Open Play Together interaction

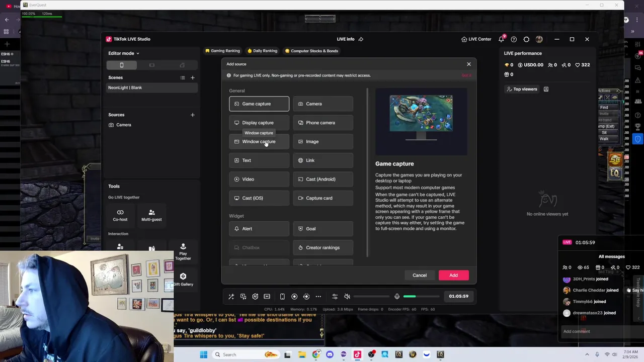tap(183, 251)
